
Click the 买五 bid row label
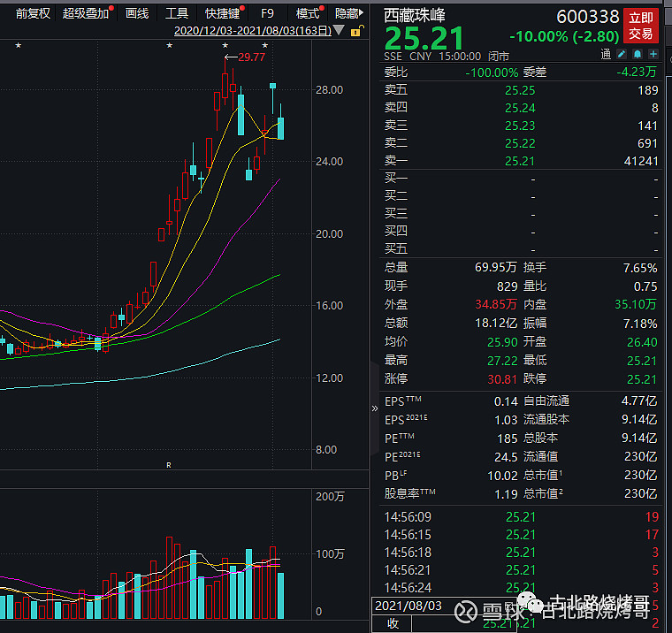click(x=395, y=248)
